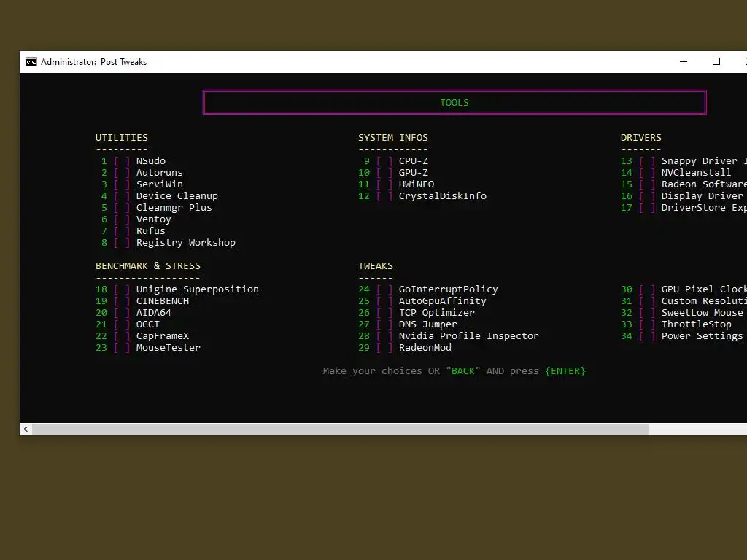This screenshot has width=747, height=560.
Task: Click the Administrator: Post Tweaks title text
Action: 94,62
